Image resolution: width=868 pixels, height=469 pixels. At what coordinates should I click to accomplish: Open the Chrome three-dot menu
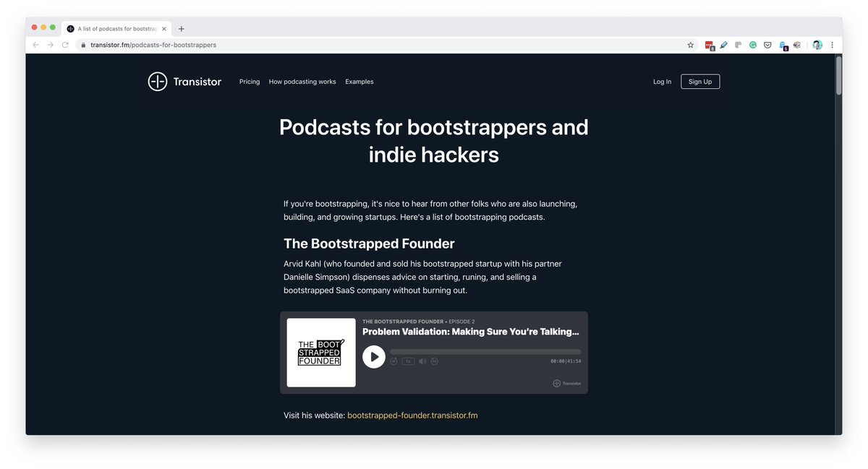point(832,45)
